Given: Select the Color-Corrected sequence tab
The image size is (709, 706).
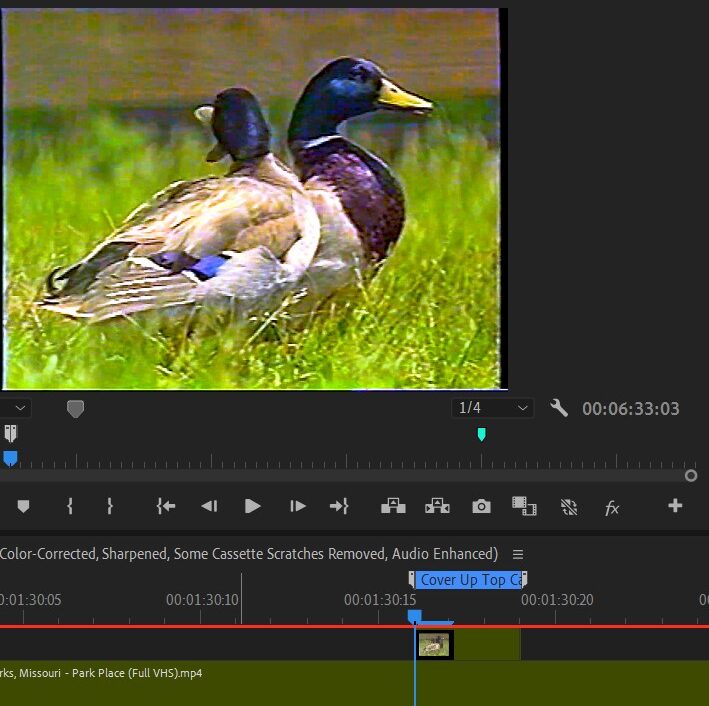Looking at the screenshot, I should pyautogui.click(x=249, y=554).
